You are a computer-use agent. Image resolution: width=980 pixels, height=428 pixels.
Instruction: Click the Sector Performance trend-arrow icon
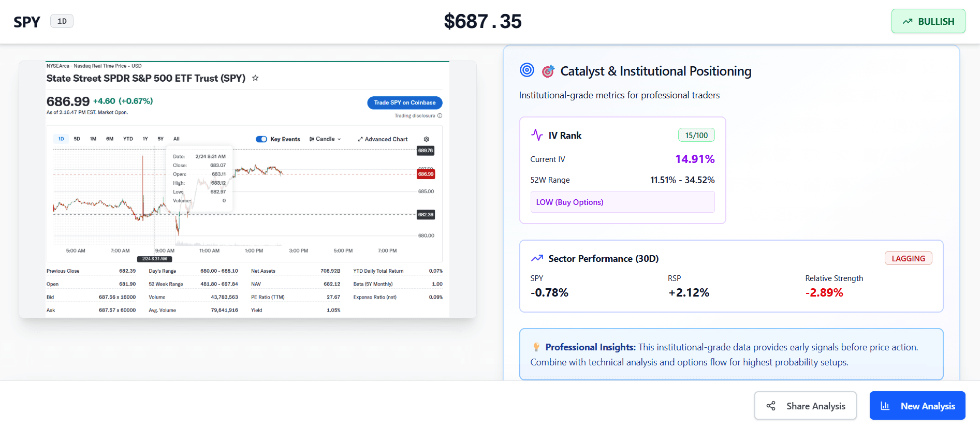coord(537,258)
